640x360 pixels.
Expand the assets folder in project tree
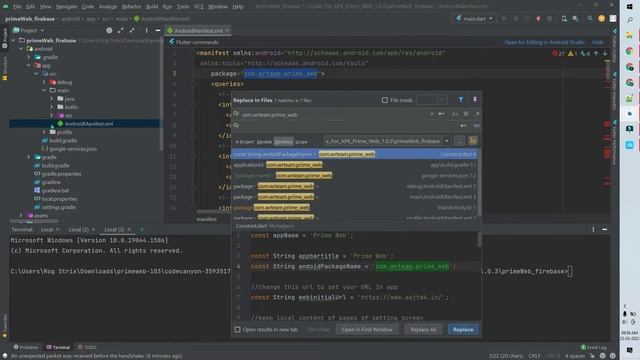tap(21, 215)
